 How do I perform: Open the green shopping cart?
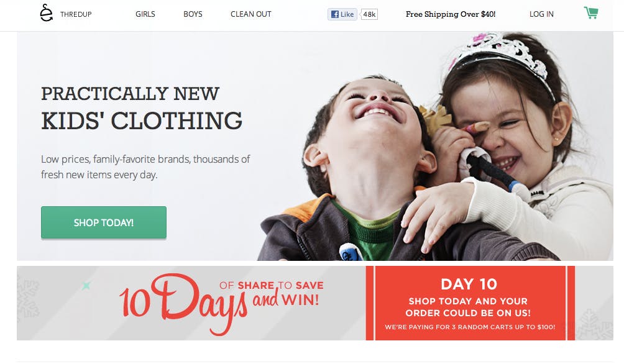[x=591, y=12]
